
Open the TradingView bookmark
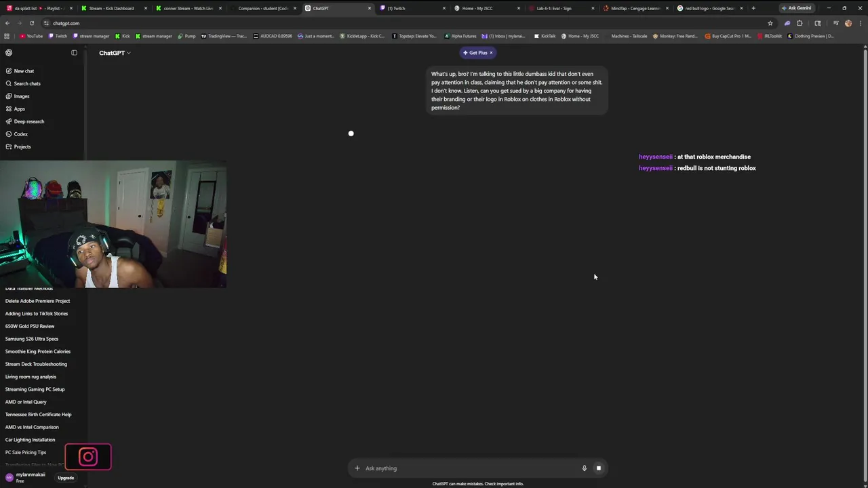(x=224, y=36)
